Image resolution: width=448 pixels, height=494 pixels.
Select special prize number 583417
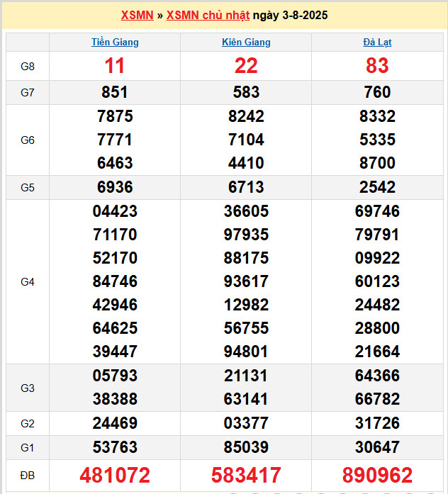click(x=246, y=475)
